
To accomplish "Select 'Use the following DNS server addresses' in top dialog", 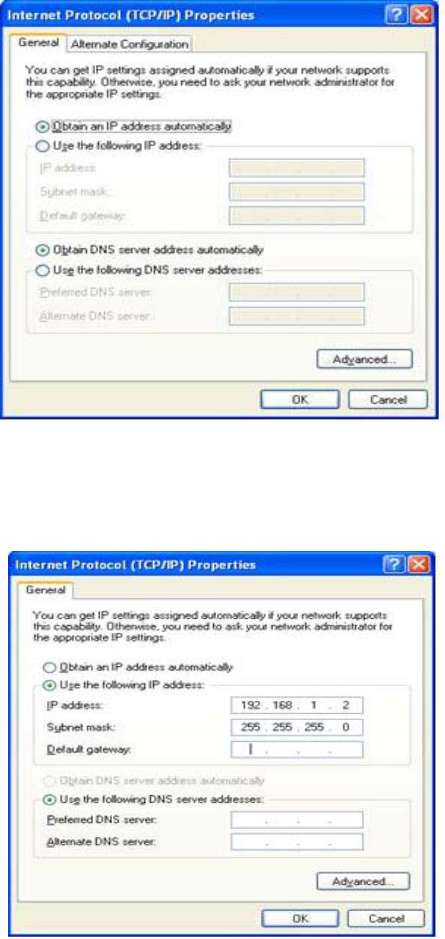I will point(149,271).
